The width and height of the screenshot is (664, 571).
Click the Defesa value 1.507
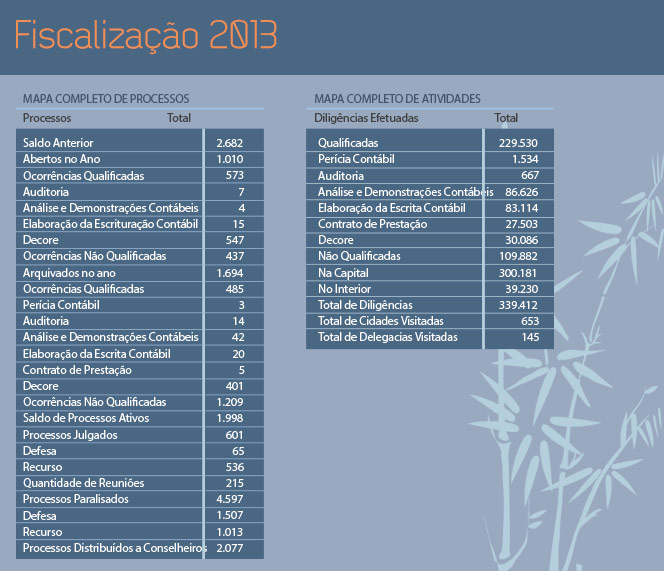click(230, 516)
